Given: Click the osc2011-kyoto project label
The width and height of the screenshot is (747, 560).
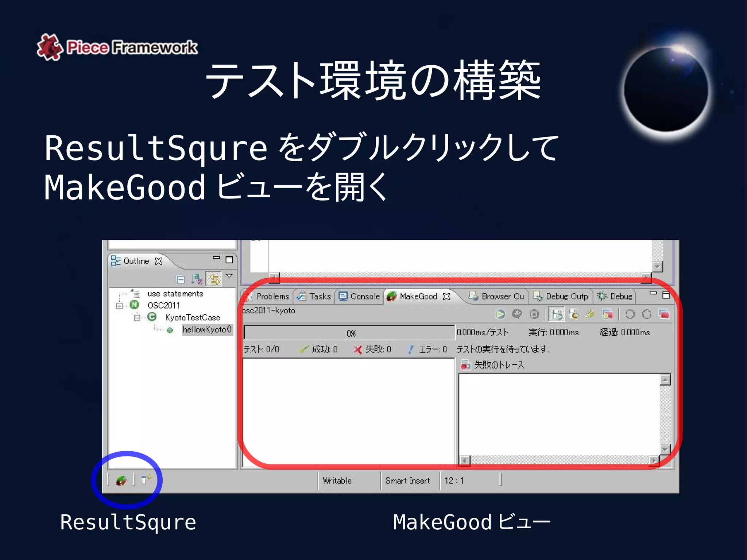Looking at the screenshot, I should point(269,310).
